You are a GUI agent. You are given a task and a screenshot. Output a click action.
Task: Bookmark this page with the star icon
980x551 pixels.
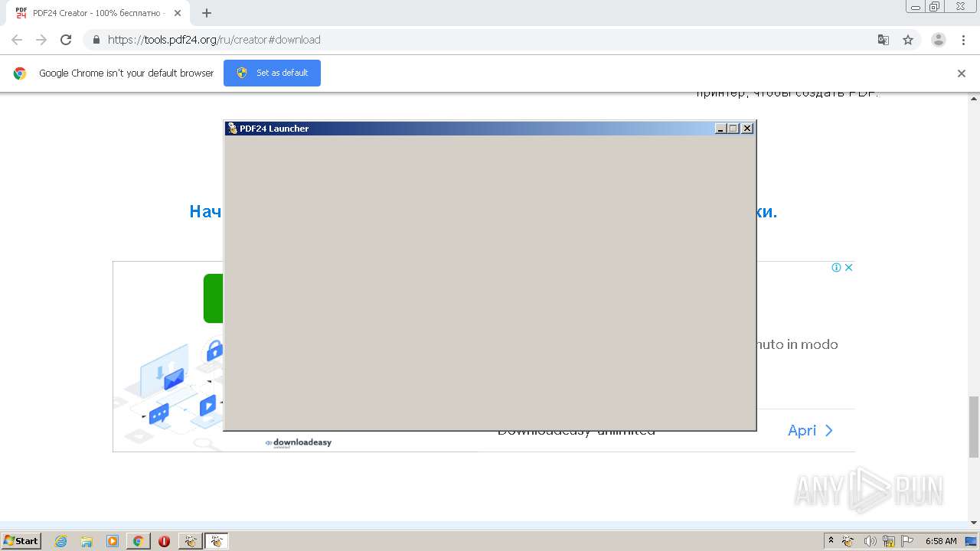[908, 40]
